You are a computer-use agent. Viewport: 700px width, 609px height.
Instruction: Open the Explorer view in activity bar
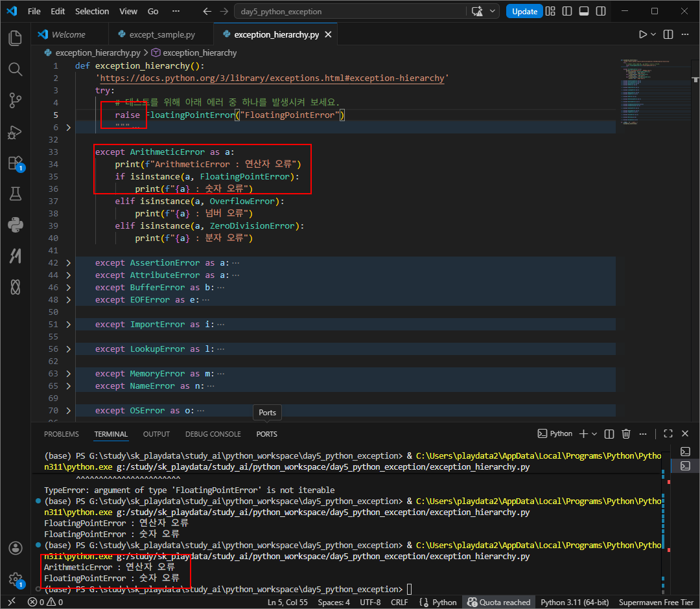(15, 38)
